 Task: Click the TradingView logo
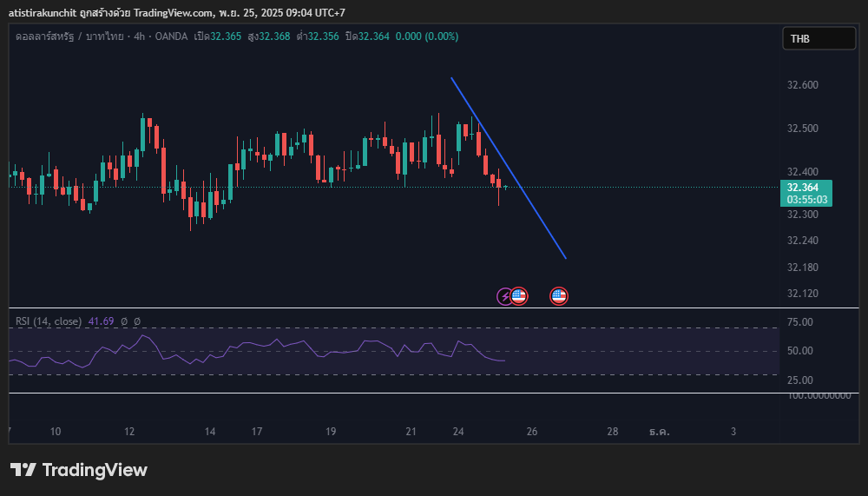79,470
